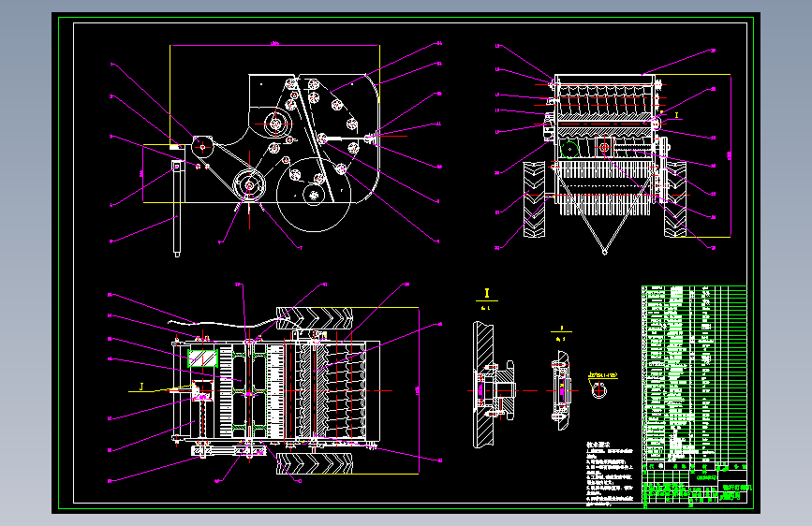Click the keyway circle detail with yellow callout
Screen dimensions: 812x526
(x=599, y=389)
